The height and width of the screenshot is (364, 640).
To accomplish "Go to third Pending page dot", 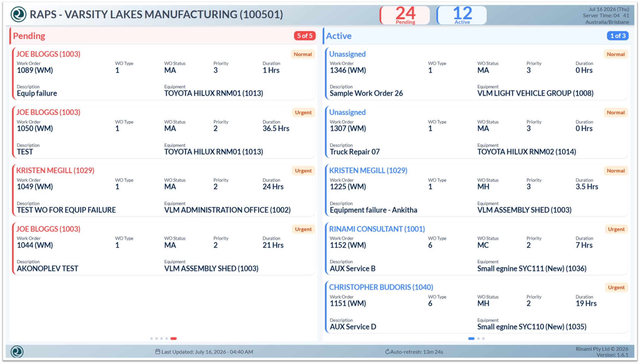I will tap(161, 338).
